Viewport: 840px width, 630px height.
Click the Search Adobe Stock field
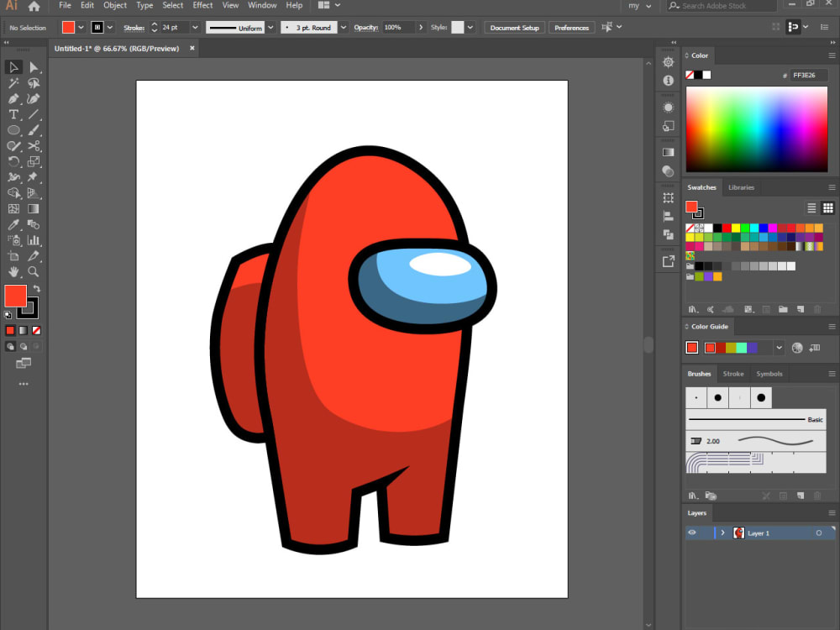pyautogui.click(x=722, y=6)
